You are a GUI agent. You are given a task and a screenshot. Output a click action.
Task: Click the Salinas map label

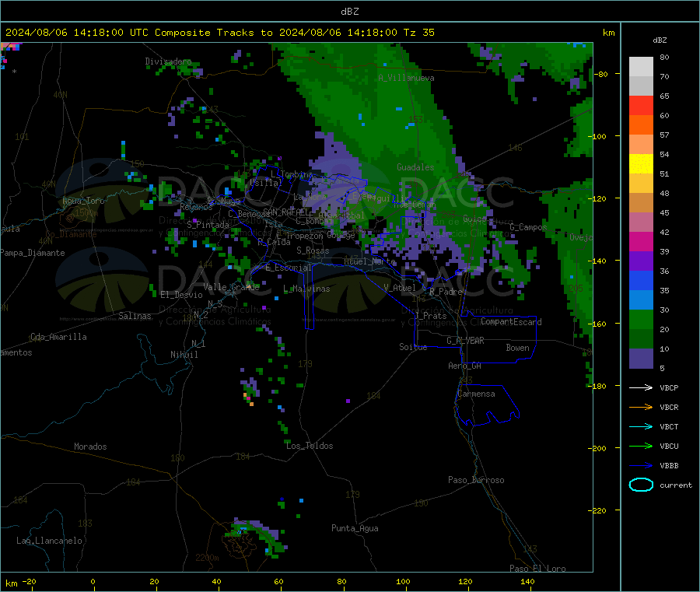[x=135, y=316]
